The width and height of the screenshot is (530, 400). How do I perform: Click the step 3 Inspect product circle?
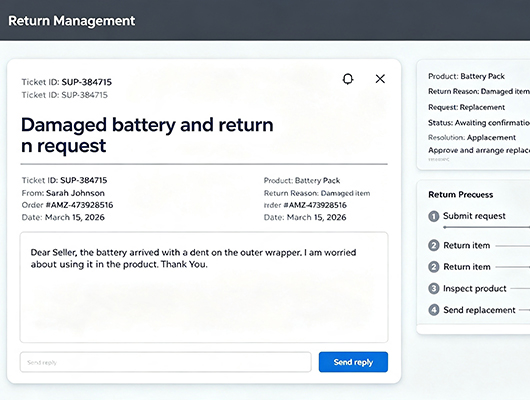434,288
